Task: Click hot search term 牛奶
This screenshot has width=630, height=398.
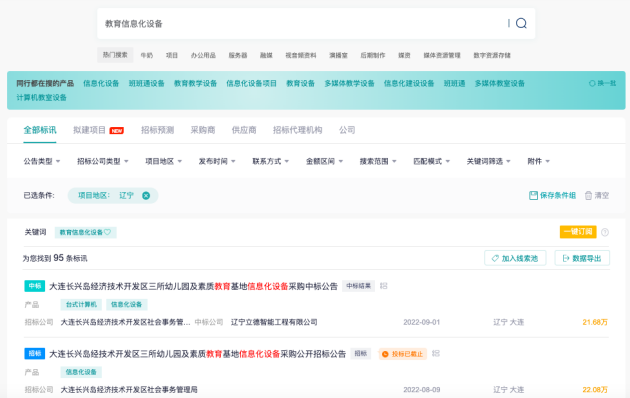Action: [147, 55]
